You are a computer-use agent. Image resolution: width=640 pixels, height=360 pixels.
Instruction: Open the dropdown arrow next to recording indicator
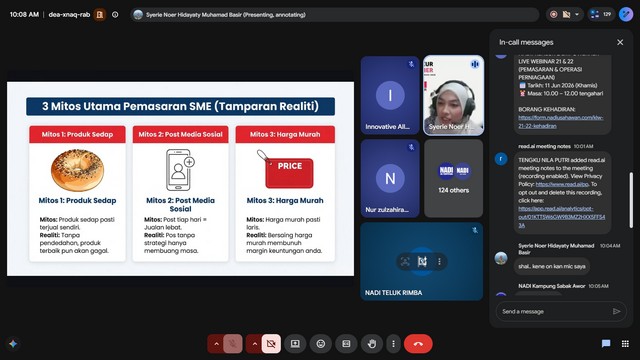(577, 15)
